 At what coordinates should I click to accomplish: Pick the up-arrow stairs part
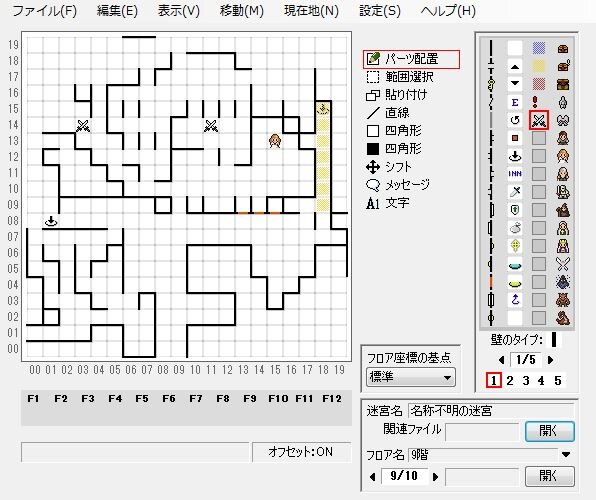tap(515, 67)
